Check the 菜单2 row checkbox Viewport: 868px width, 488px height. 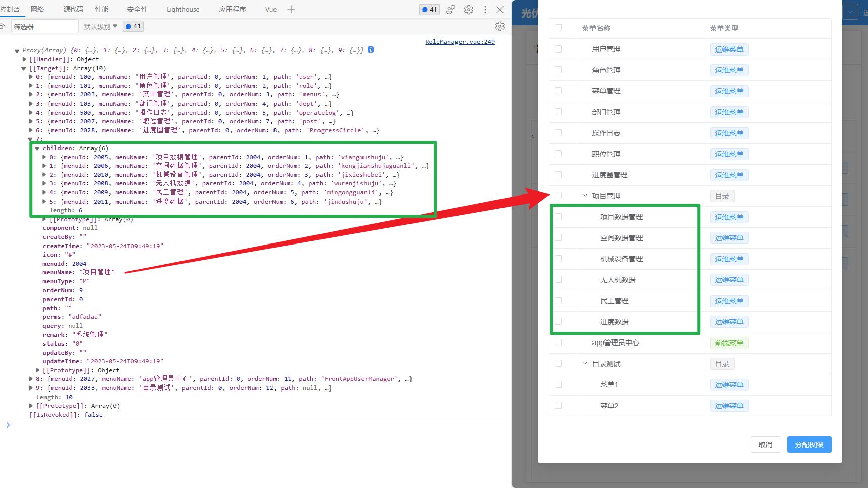coord(558,405)
